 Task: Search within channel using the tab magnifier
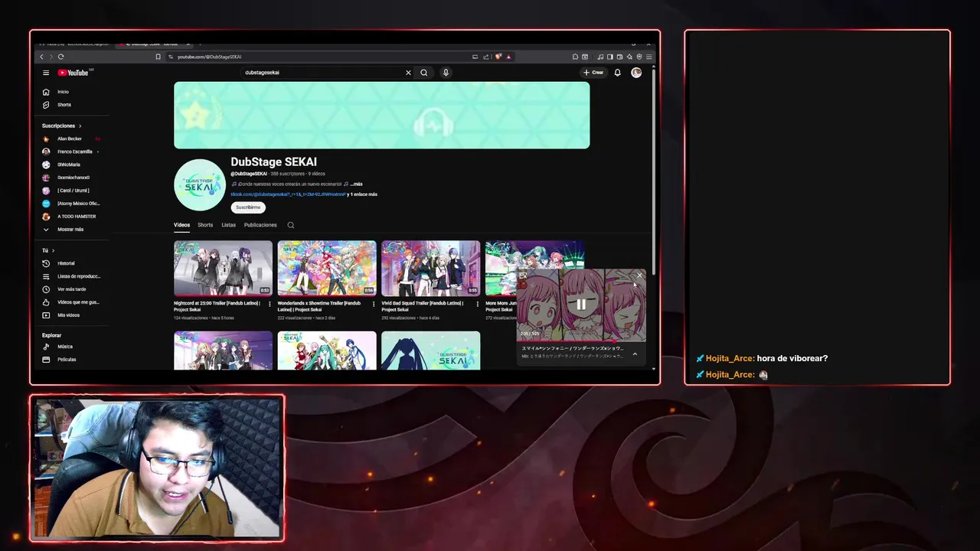point(290,225)
